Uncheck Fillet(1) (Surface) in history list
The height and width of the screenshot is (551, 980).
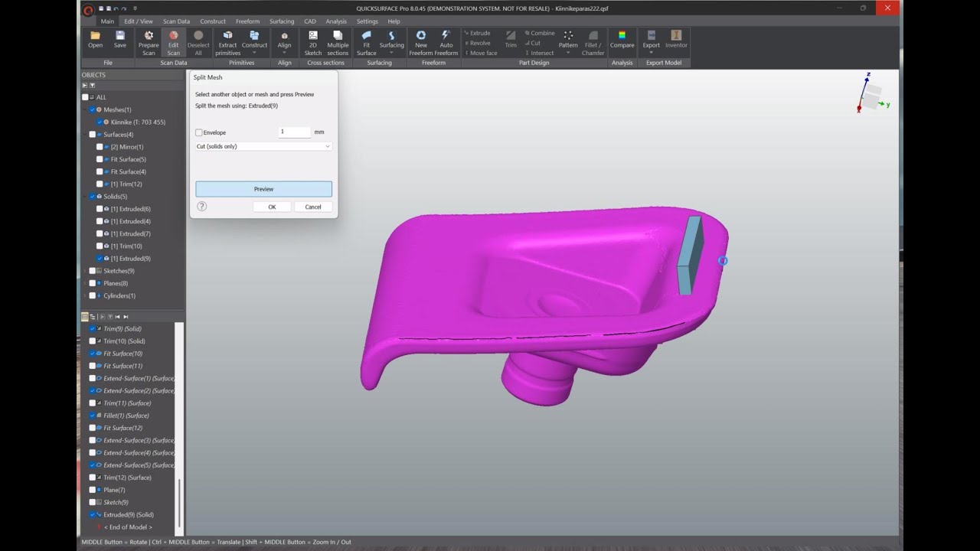93,416
